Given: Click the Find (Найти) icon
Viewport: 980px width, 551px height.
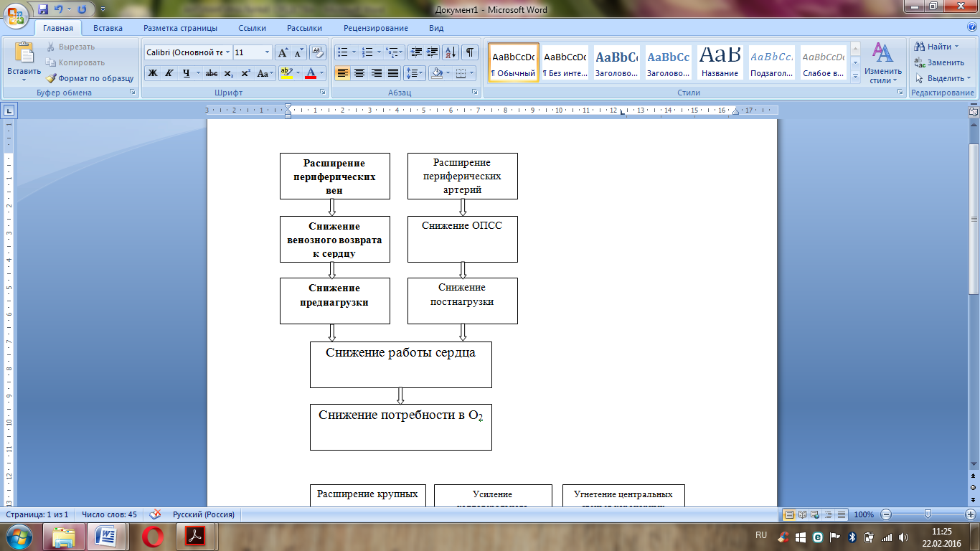Looking at the screenshot, I should click(x=920, y=47).
